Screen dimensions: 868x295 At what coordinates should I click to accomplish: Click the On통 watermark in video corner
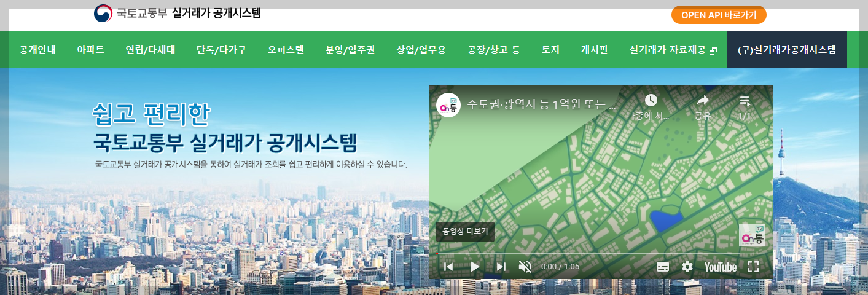click(752, 235)
